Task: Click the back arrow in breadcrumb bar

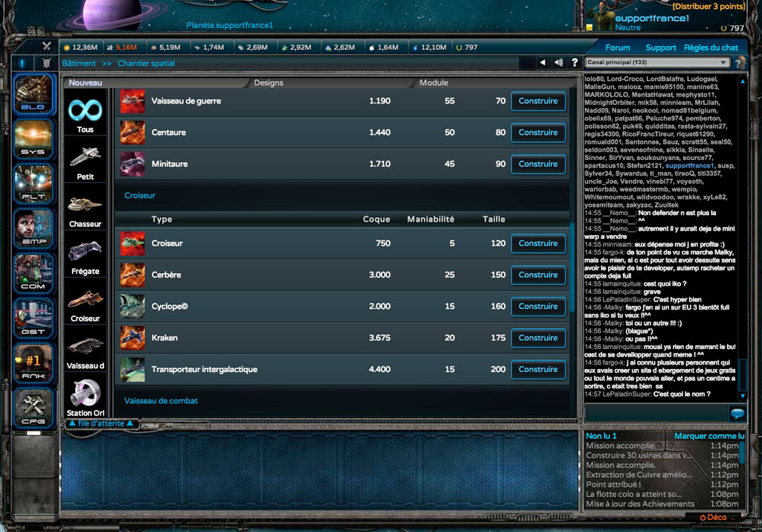Action: pyautogui.click(x=542, y=63)
